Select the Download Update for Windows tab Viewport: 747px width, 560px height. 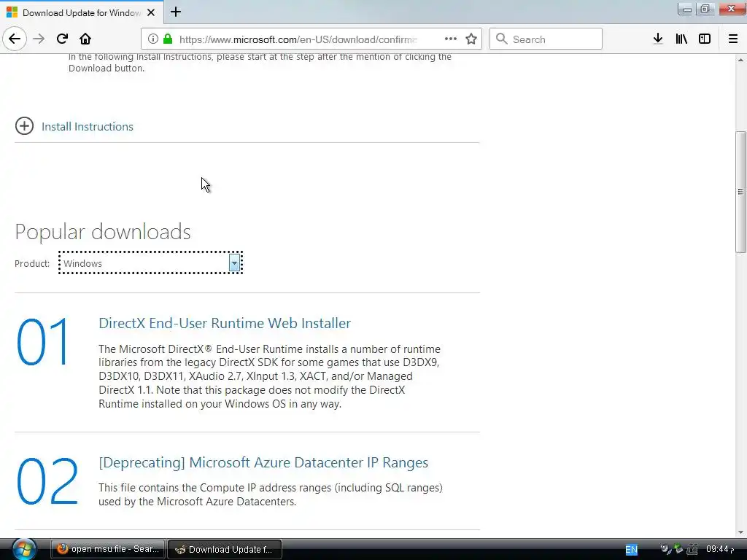point(82,12)
